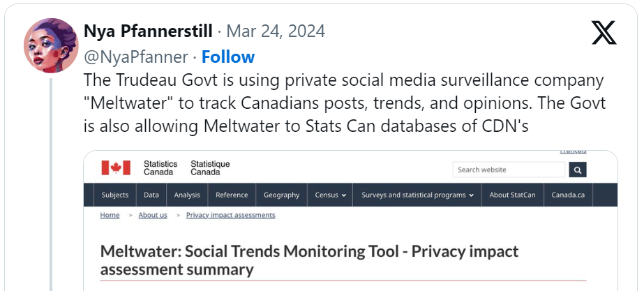The image size is (644, 291).
Task: Open Nya Pfannerstill's profile avatar
Action: coord(51,45)
